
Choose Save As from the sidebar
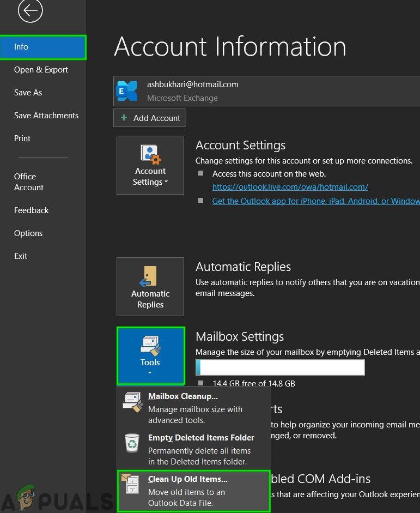click(x=28, y=93)
